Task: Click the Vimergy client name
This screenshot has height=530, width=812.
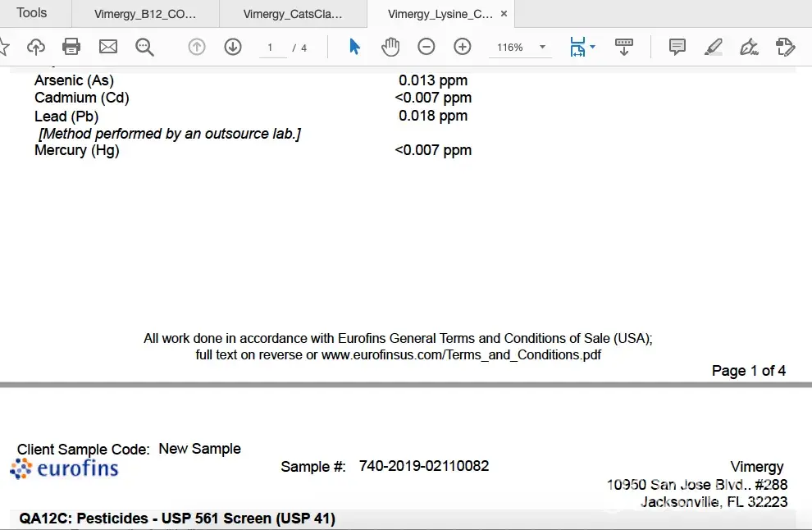Action: click(756, 467)
